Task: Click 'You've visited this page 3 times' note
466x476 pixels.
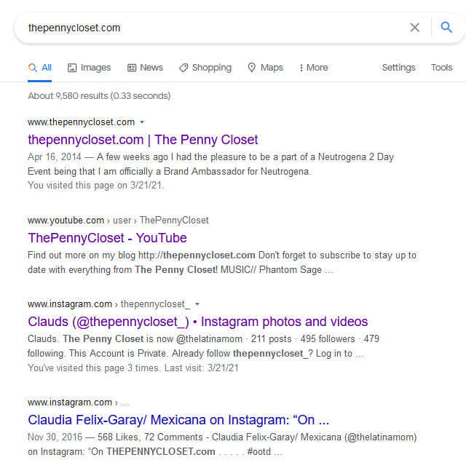Action: 133,368
